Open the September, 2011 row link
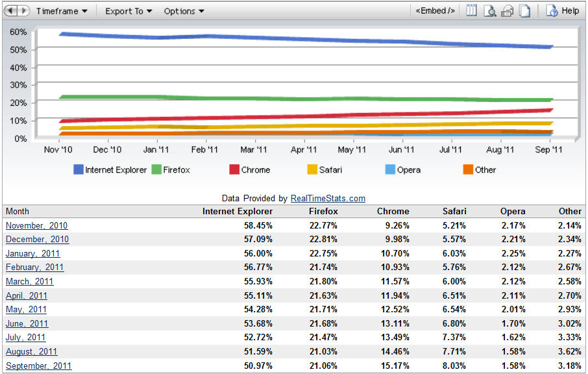The height and width of the screenshot is (374, 588). 38,366
